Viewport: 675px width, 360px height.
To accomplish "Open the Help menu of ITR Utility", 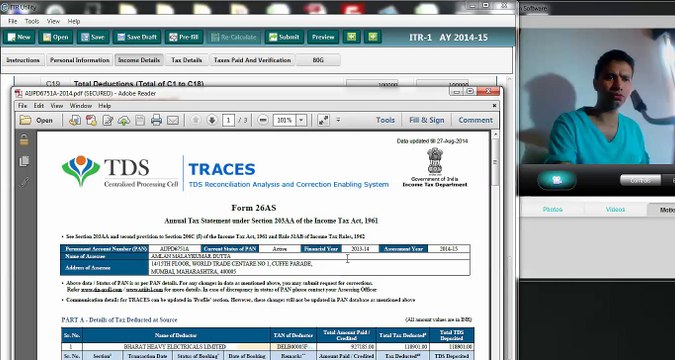I will point(74,21).
